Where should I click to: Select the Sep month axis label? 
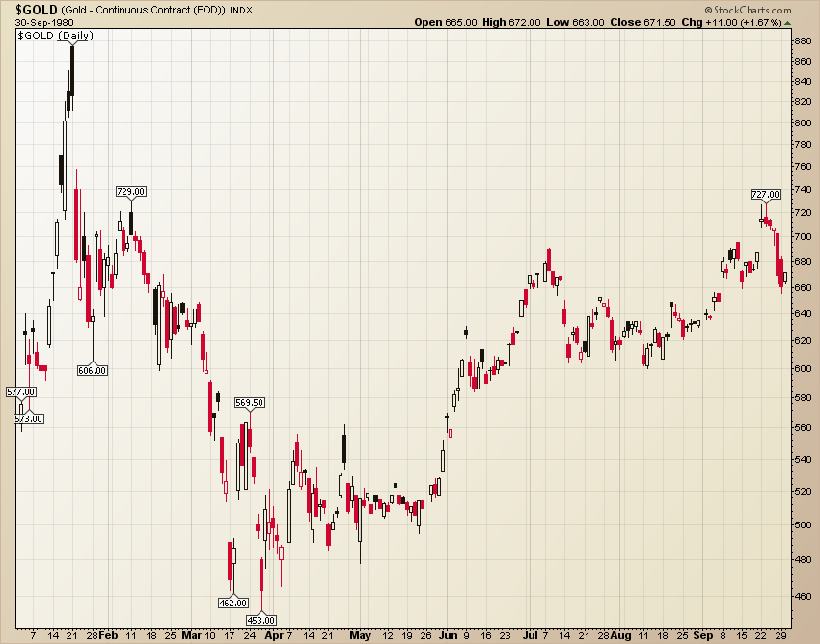[702, 636]
